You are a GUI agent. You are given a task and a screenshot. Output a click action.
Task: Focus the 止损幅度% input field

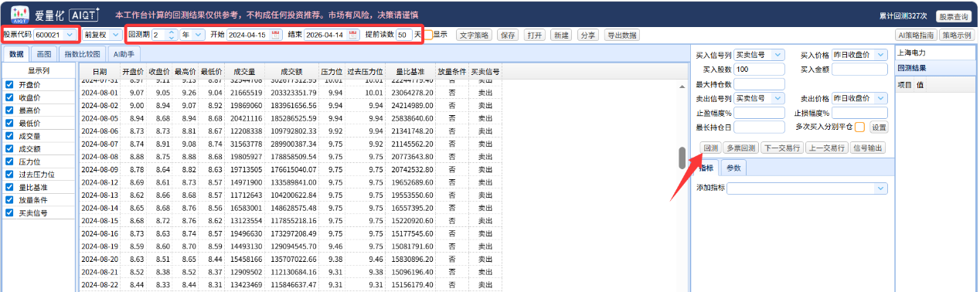(x=859, y=113)
